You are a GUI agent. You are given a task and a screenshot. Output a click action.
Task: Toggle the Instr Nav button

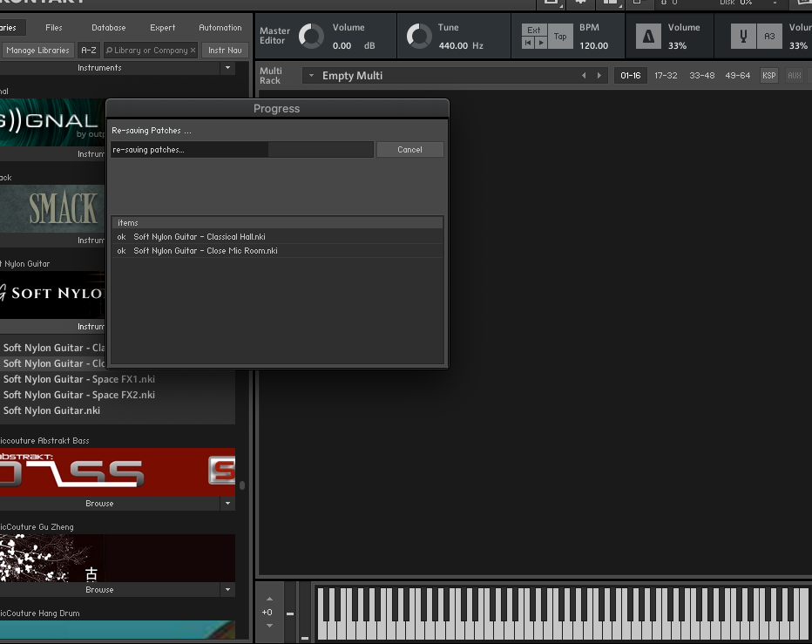(x=225, y=51)
